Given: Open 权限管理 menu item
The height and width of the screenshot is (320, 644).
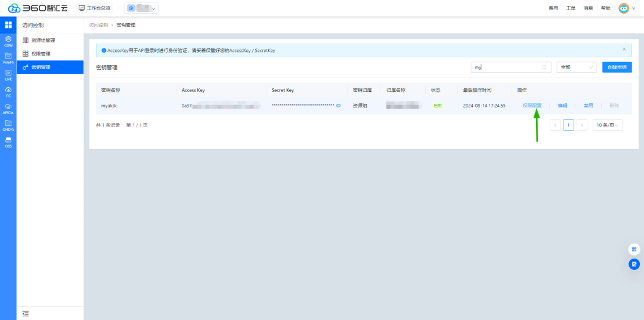Looking at the screenshot, I should coord(50,54).
